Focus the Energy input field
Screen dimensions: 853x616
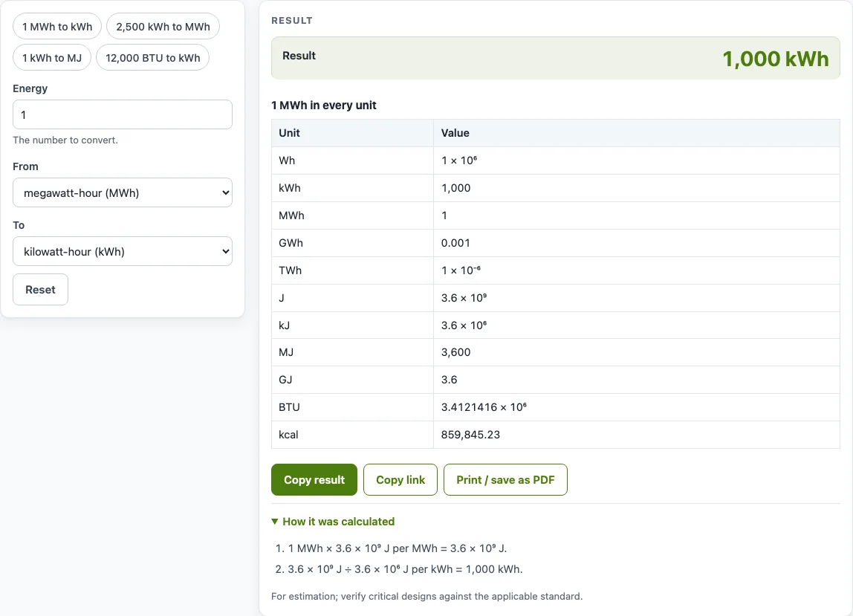(x=123, y=115)
